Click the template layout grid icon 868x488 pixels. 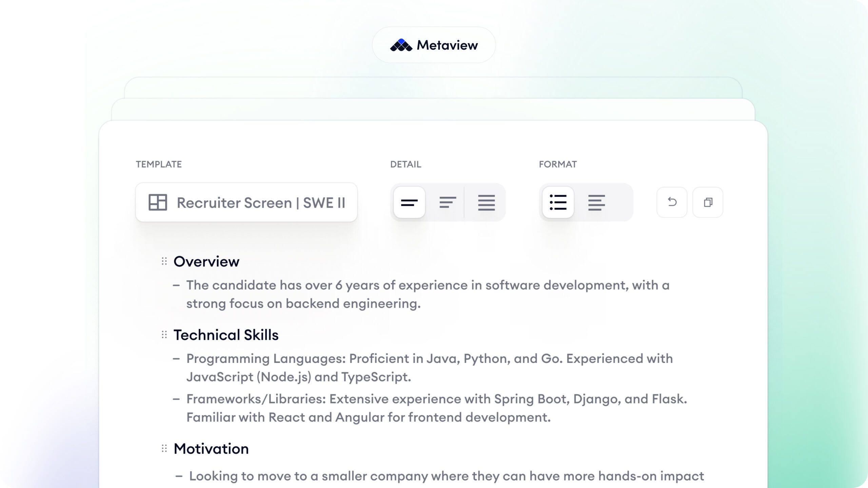[158, 202]
